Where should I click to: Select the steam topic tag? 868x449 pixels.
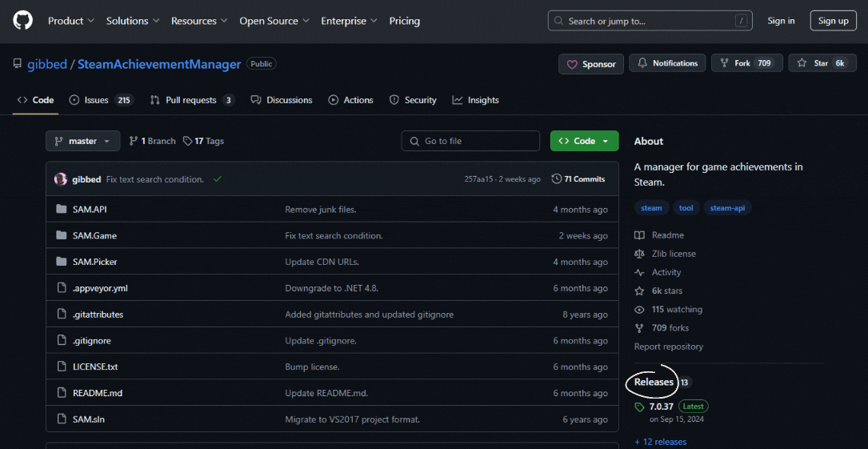pos(651,208)
